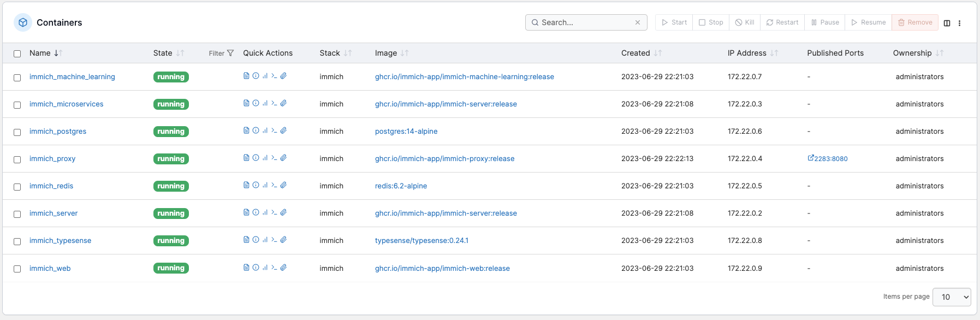The width and height of the screenshot is (980, 320).
Task: Click the Start button
Action: pos(674,22)
